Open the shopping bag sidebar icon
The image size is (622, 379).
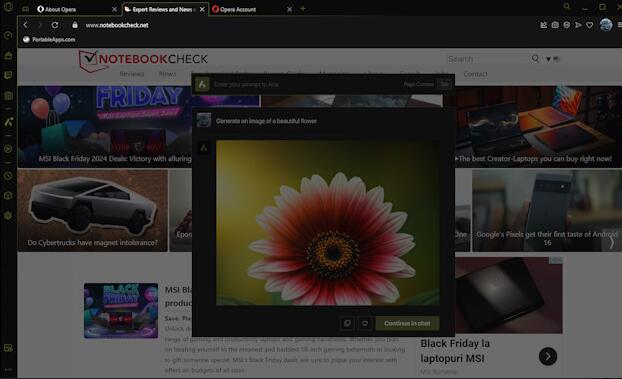[x=8, y=55]
